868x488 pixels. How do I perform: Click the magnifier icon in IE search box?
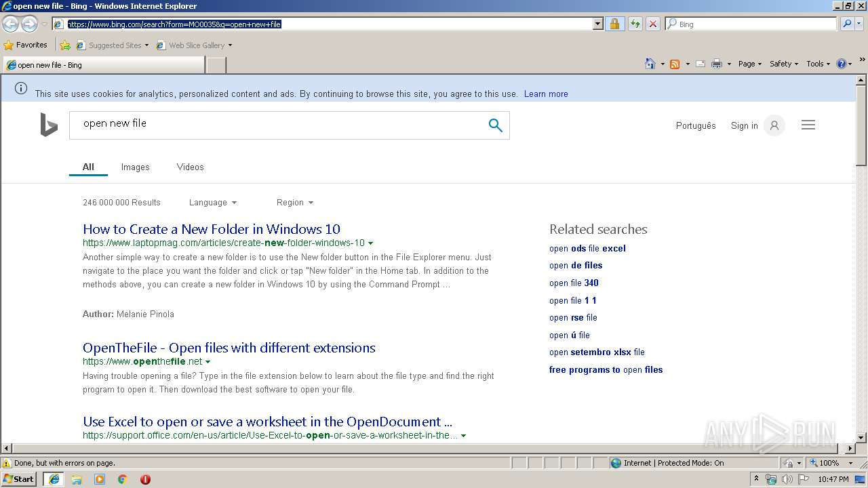[x=847, y=24]
